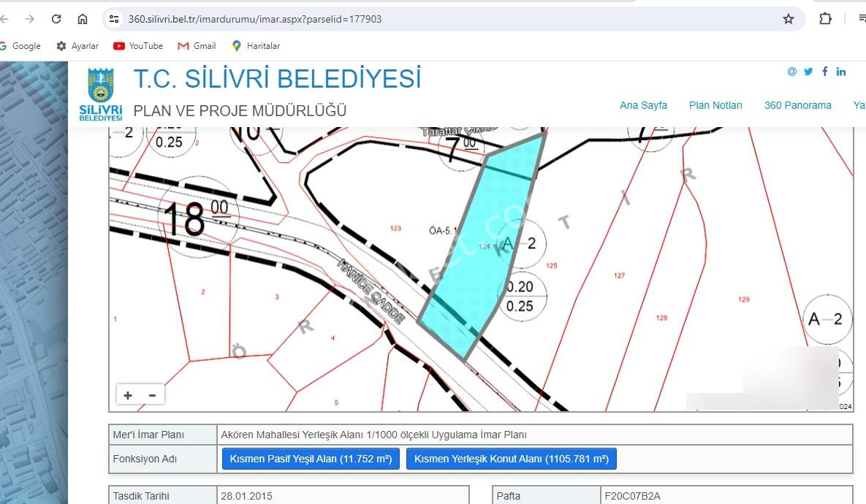
Task: Click the Fonksiyon Adı label cell
Action: coord(163,459)
